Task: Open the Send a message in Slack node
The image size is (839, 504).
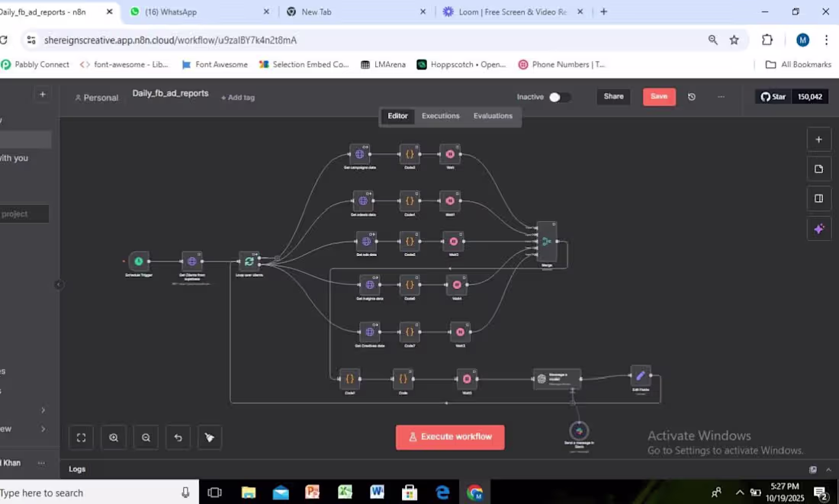Action: click(x=579, y=431)
